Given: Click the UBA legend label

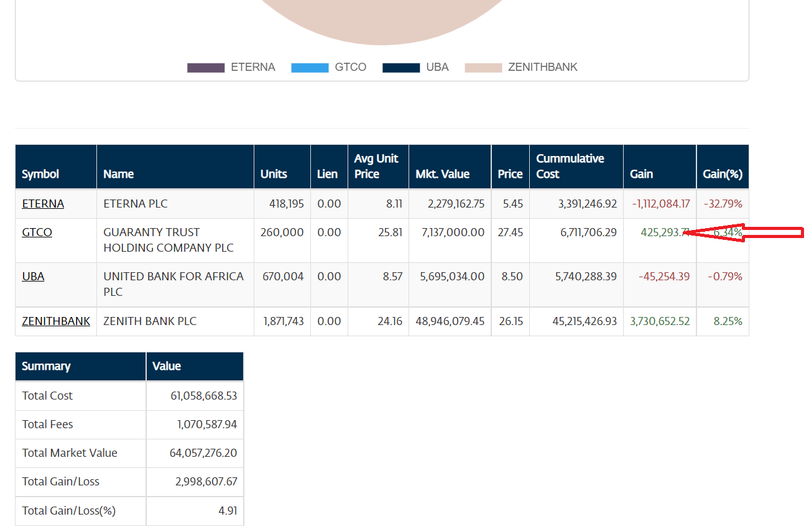Looking at the screenshot, I should click(437, 67).
